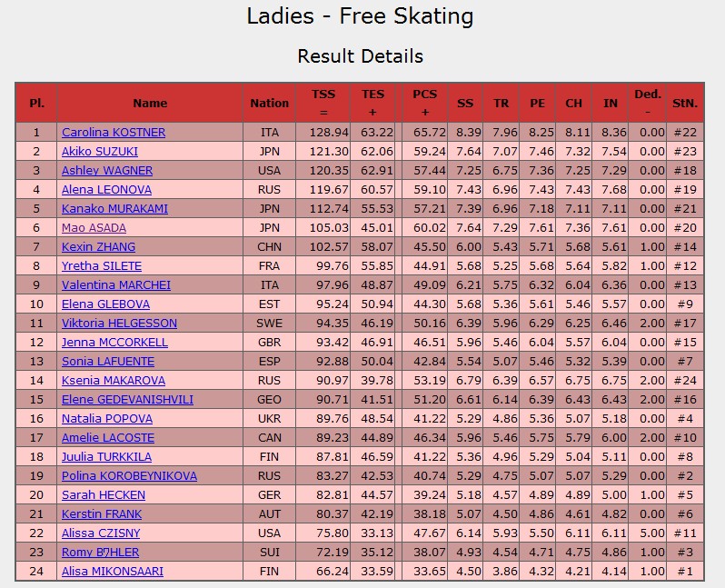Screen dimensions: 725x588
Task: Select the TSS column header
Action: 323,103
